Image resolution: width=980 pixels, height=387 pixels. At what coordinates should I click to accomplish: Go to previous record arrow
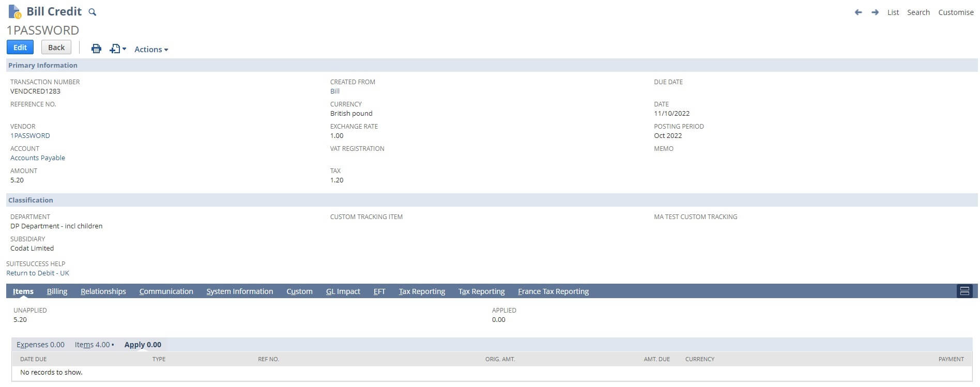click(x=858, y=12)
